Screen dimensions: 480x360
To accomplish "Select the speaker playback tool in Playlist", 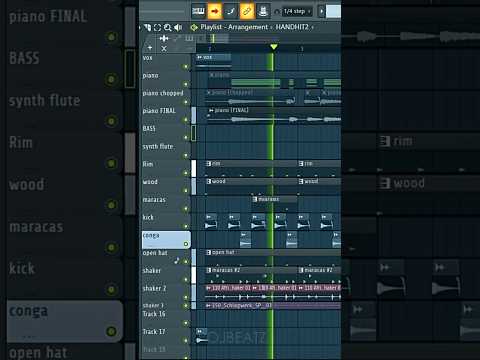I will point(178,27).
